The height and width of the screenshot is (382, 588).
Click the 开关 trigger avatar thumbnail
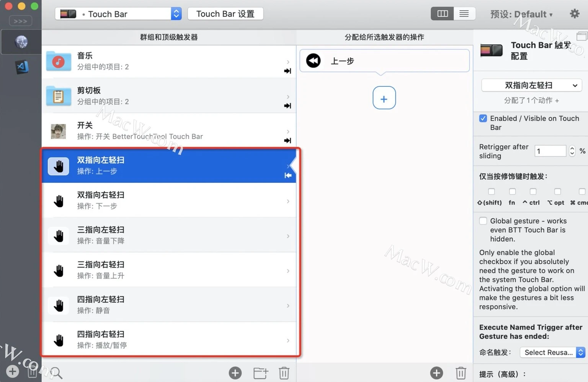[59, 131]
